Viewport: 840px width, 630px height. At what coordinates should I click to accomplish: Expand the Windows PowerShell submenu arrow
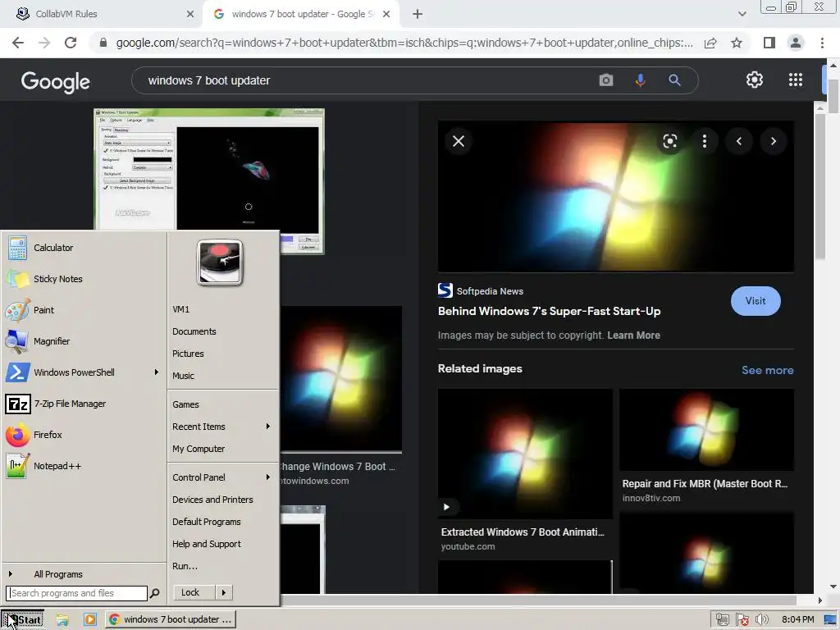pos(157,372)
